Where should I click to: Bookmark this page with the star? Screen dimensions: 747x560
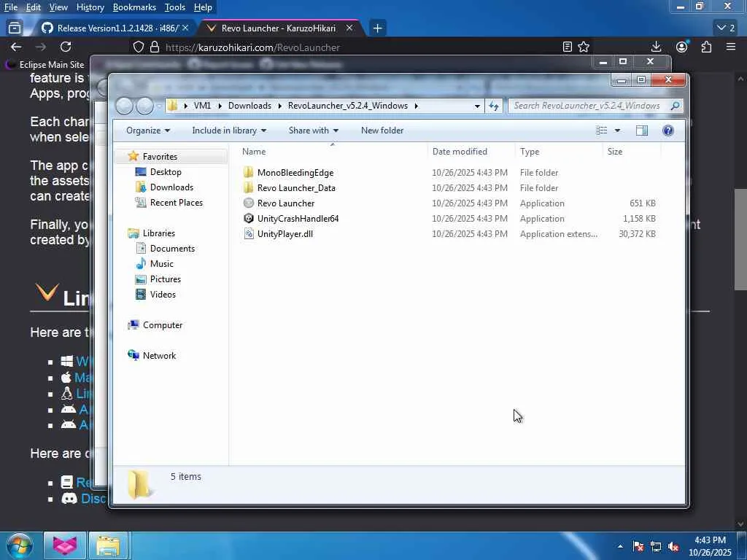(584, 47)
